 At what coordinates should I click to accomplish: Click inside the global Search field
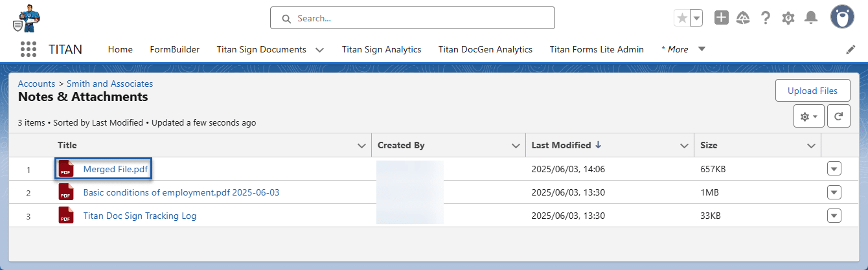[x=413, y=18]
